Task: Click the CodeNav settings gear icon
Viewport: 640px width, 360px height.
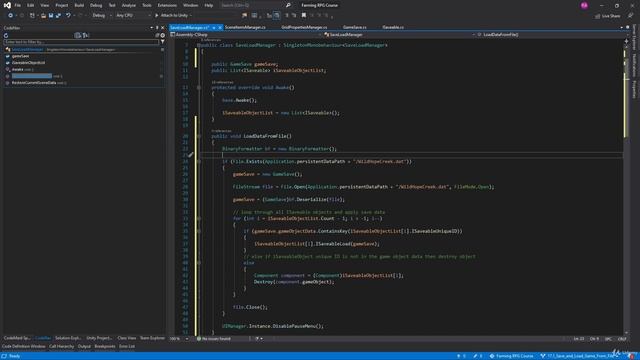Action: [x=162, y=36]
